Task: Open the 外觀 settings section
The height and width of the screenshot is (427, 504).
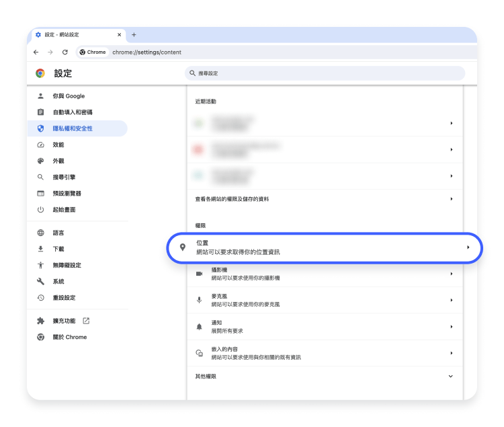Action: pos(77,161)
